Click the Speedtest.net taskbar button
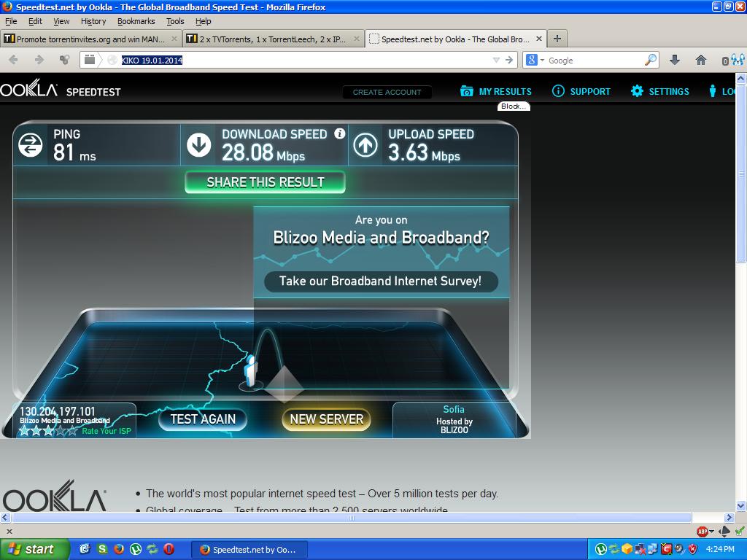747x560 pixels. pos(249,550)
